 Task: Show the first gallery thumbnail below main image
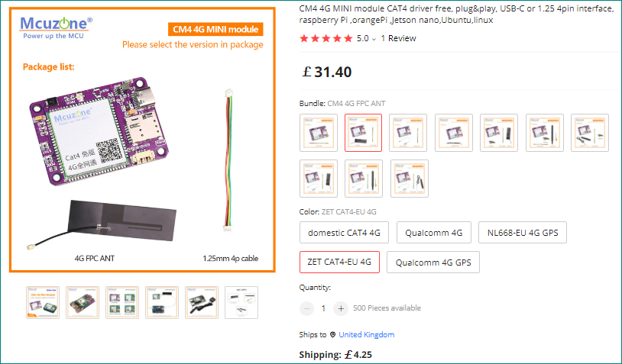tap(43, 302)
